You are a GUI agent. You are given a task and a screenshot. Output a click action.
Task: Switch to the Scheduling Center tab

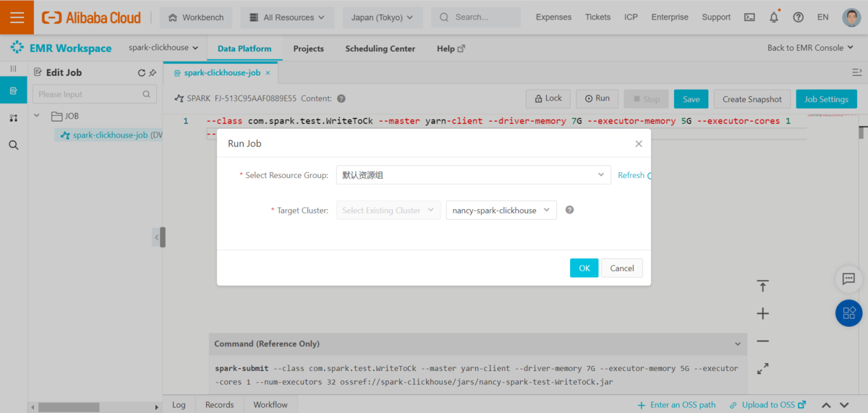tap(380, 48)
